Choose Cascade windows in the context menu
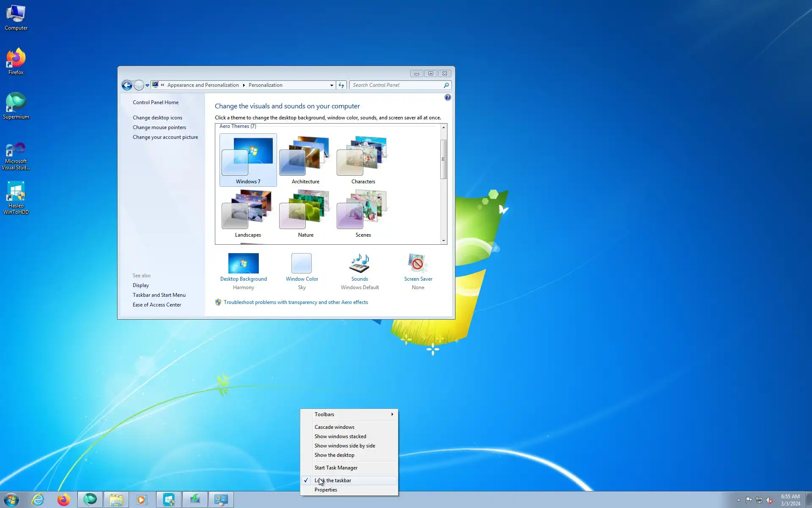812x508 pixels. click(x=334, y=427)
